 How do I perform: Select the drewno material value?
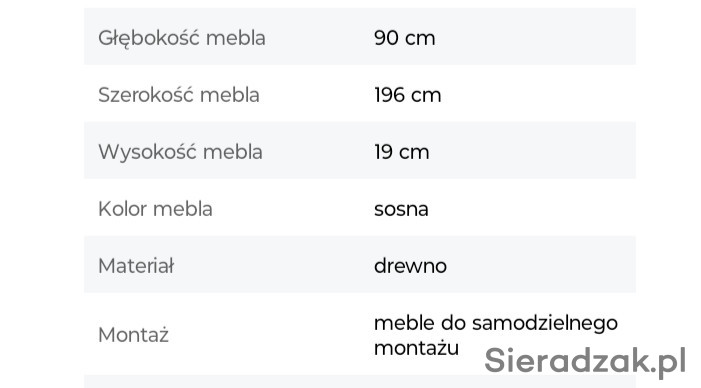click(x=410, y=266)
